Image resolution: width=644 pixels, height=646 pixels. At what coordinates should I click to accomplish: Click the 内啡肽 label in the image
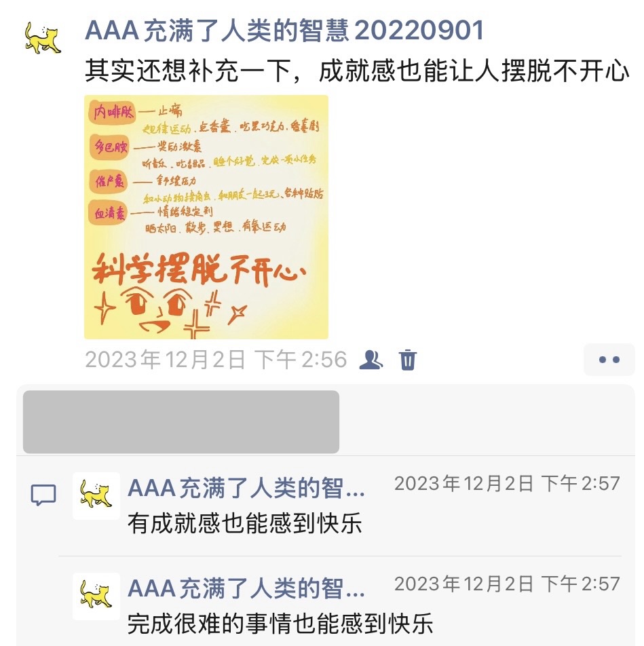click(x=113, y=112)
